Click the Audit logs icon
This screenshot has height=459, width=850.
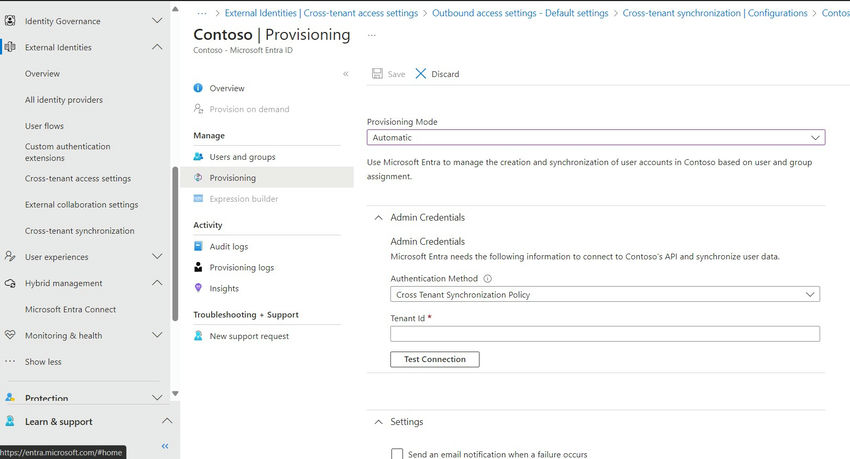click(199, 246)
